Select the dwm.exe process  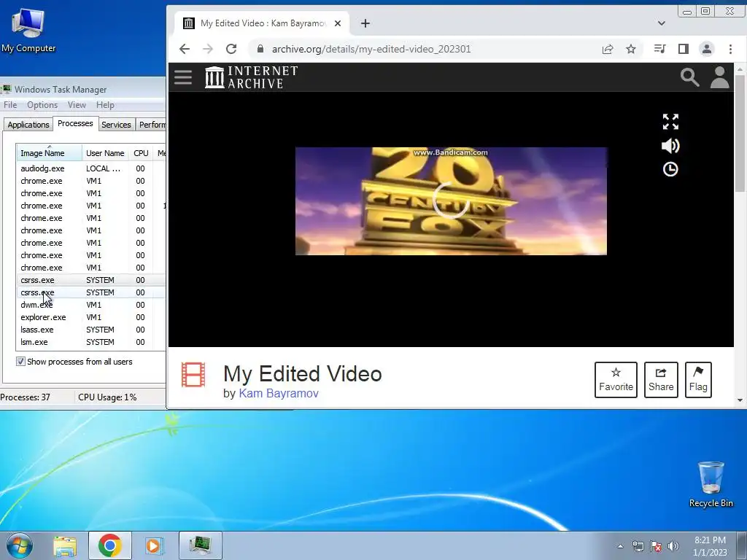coord(90,305)
